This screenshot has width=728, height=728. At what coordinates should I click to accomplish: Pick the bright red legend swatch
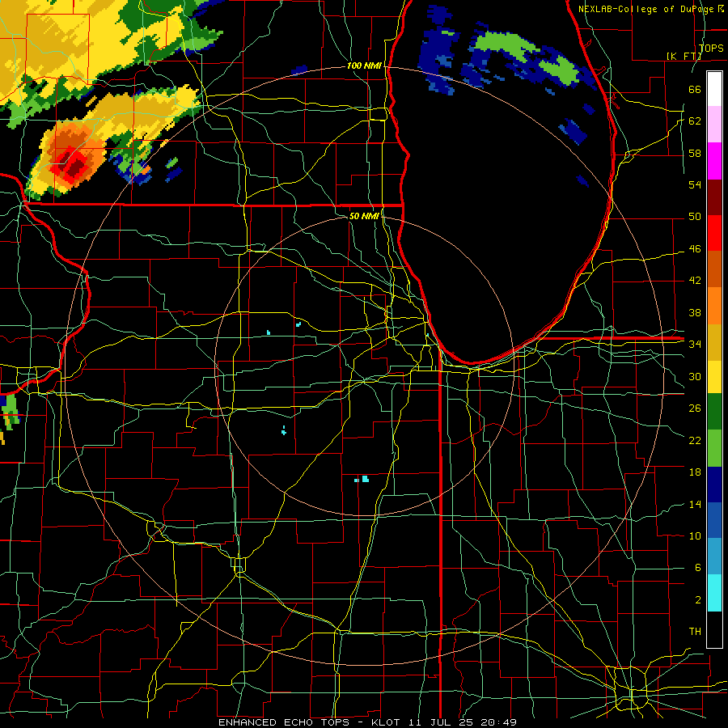[714, 233]
